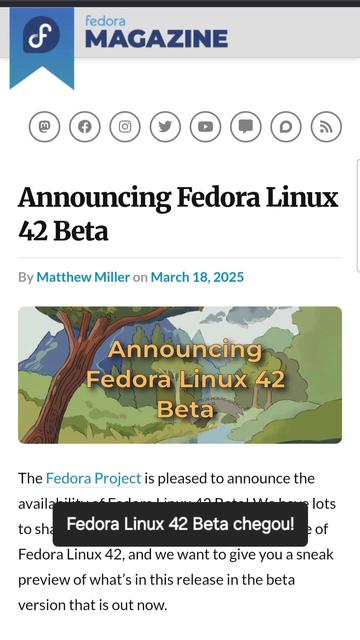Click the Fedora logo on the blue ribbon
The height and width of the screenshot is (640, 360).
click(42, 35)
